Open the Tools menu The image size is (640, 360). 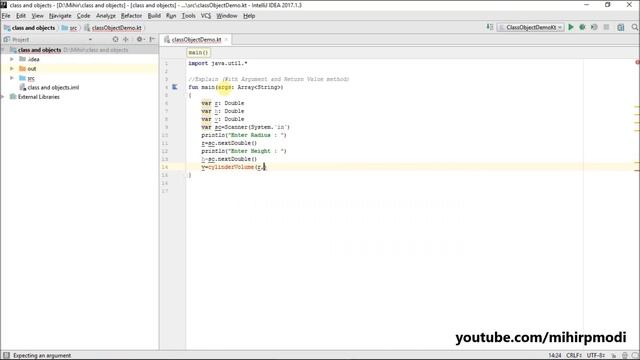click(x=188, y=16)
